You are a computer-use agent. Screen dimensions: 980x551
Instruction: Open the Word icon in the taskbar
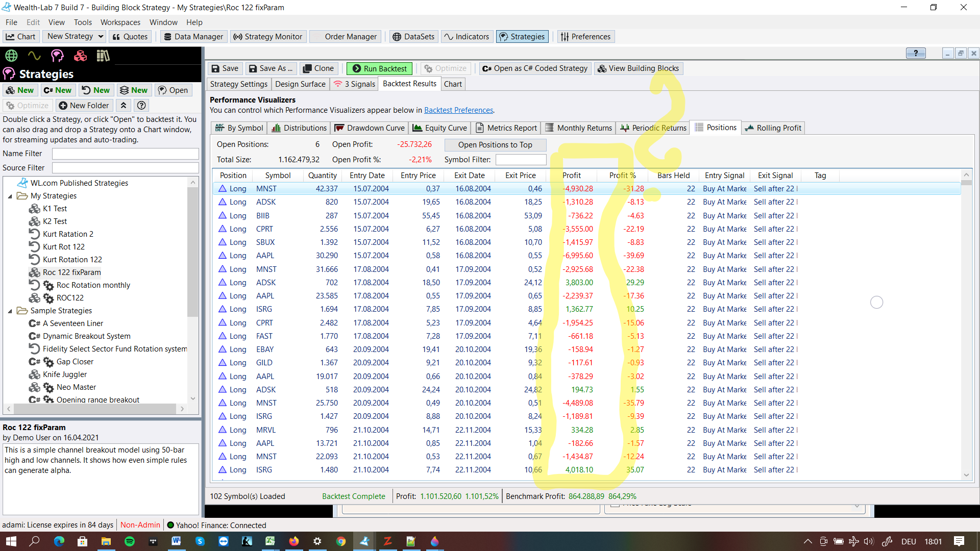click(x=176, y=541)
